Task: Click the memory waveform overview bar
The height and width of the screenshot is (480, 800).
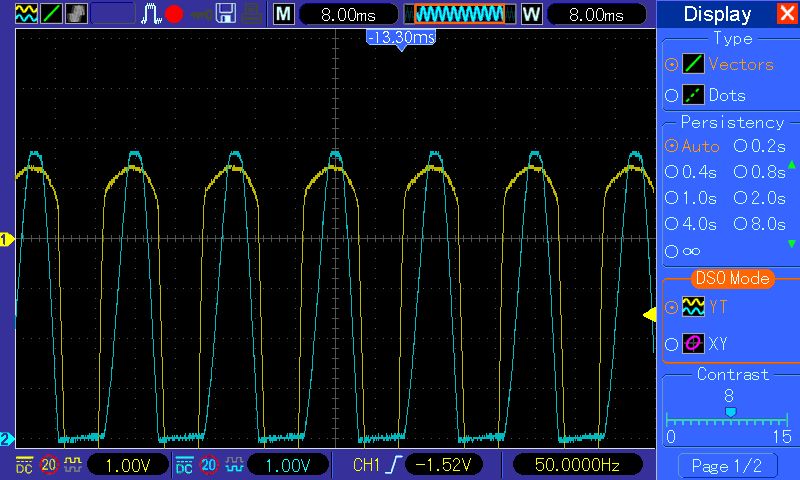Action: tap(460, 14)
